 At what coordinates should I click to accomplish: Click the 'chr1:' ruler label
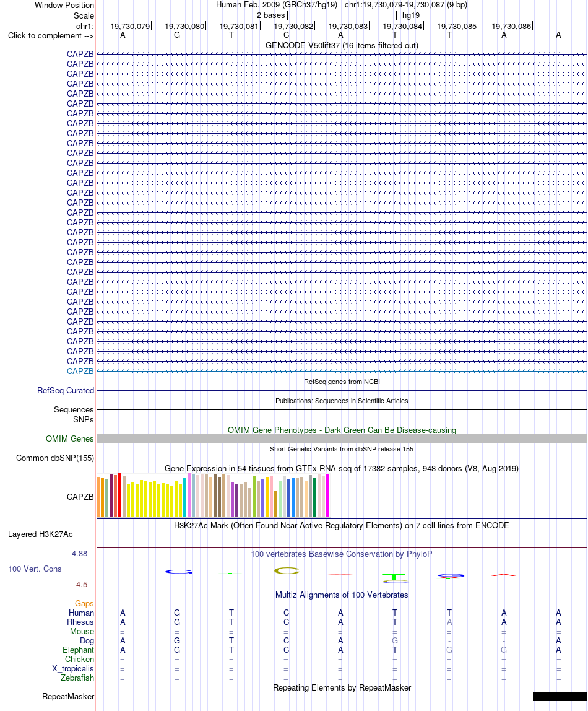pos(85,26)
